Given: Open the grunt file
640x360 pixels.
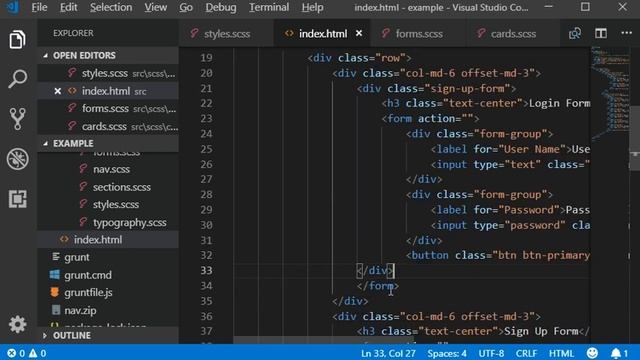Looking at the screenshot, I should [108, 257].
